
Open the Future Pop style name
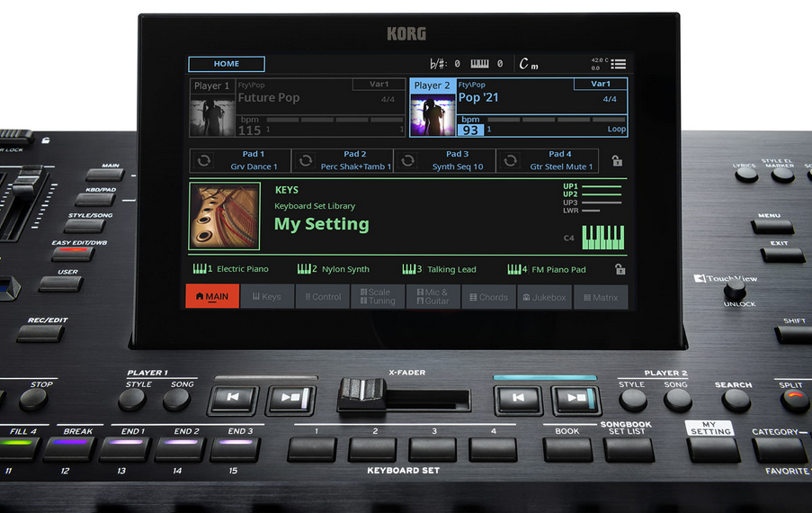[269, 98]
